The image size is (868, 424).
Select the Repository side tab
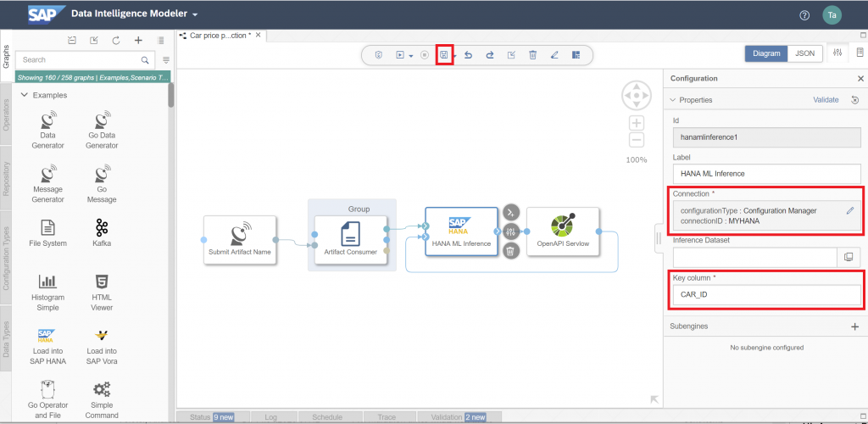(6, 178)
